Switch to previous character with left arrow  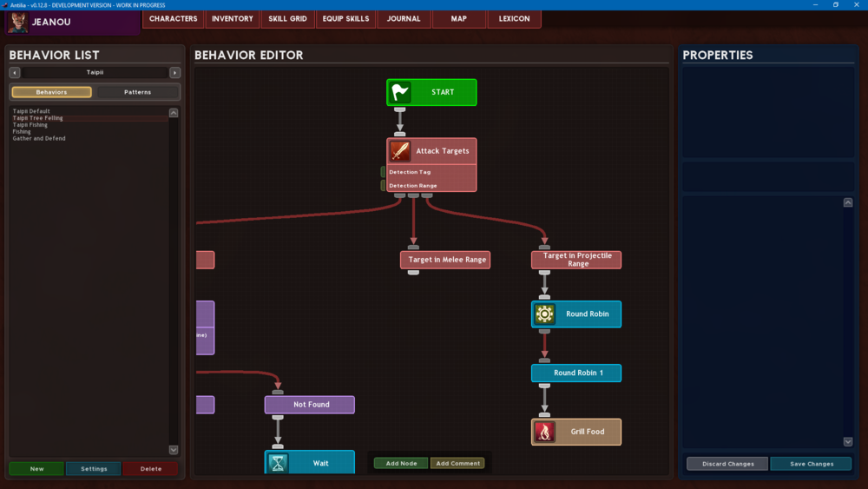(15, 73)
